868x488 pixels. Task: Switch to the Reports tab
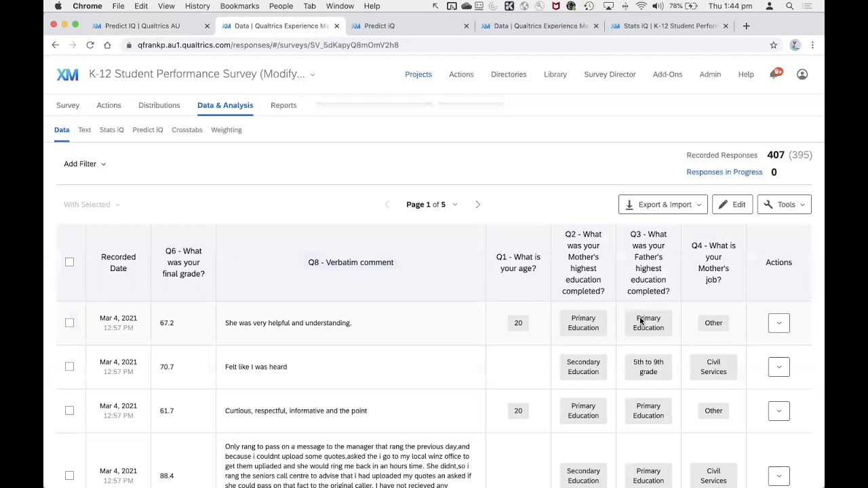(x=283, y=105)
